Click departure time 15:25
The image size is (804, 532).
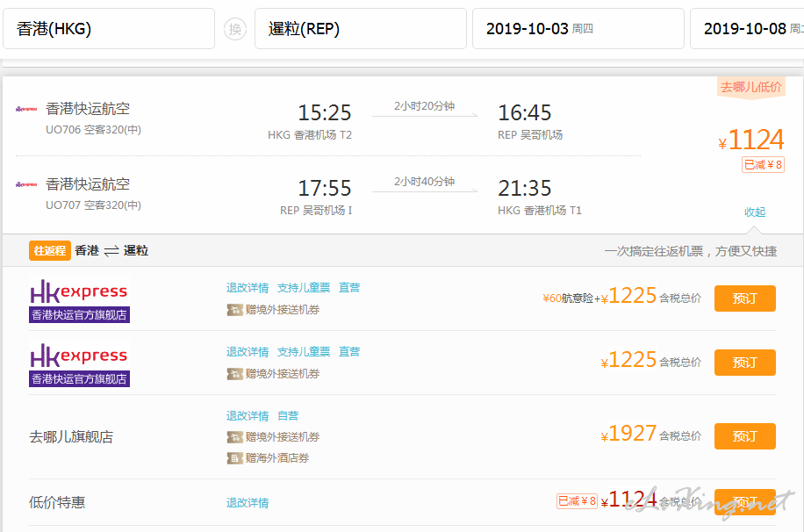coord(325,113)
